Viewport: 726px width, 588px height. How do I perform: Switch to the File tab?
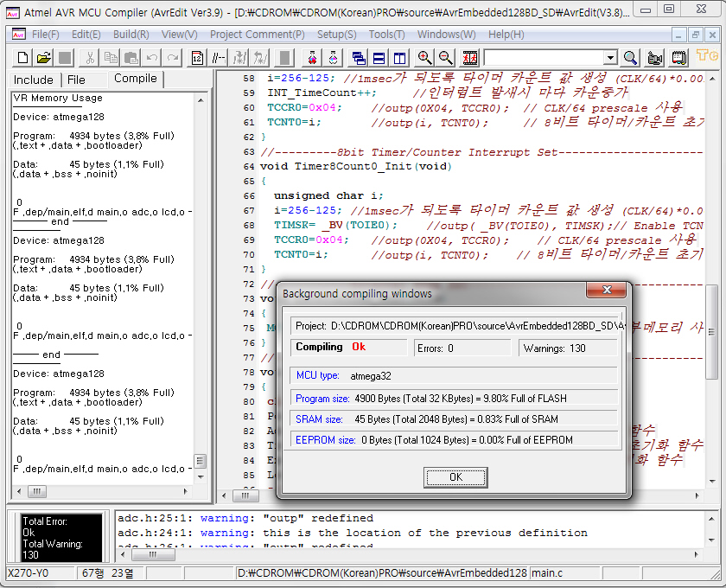[x=76, y=80]
